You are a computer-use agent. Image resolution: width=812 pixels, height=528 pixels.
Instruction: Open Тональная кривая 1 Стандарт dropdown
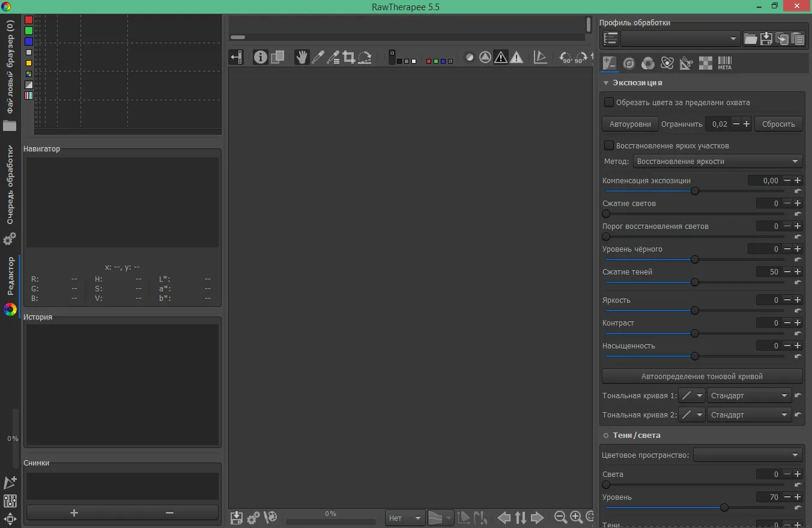749,396
